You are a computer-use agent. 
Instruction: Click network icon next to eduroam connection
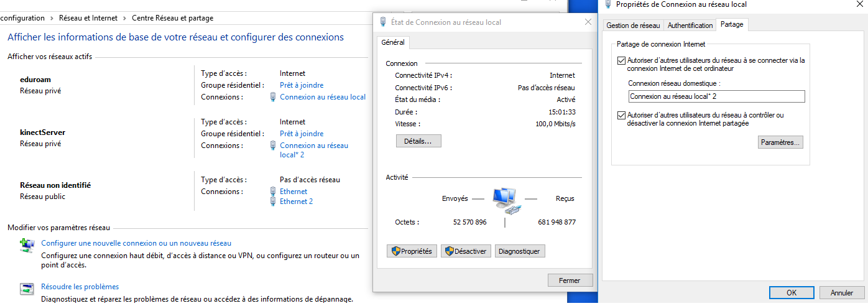coord(273,97)
